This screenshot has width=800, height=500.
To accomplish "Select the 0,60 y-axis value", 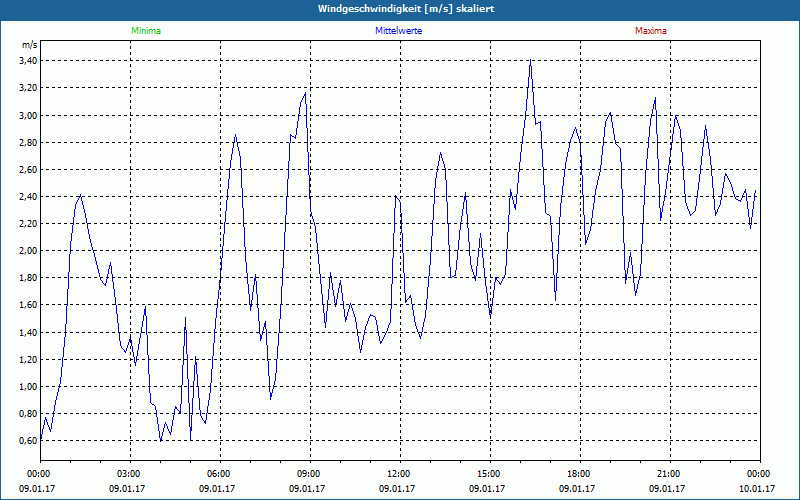I will (29, 441).
